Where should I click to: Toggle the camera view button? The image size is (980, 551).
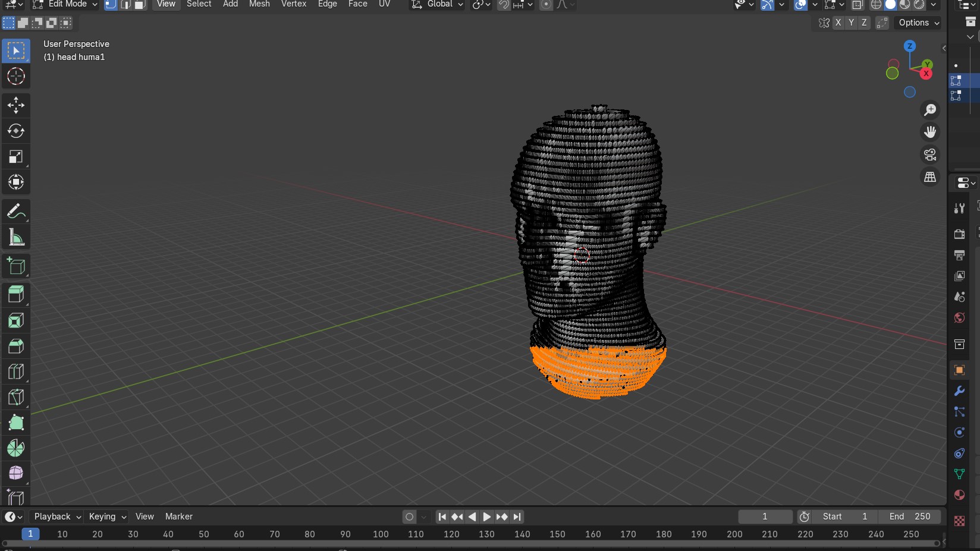point(930,155)
